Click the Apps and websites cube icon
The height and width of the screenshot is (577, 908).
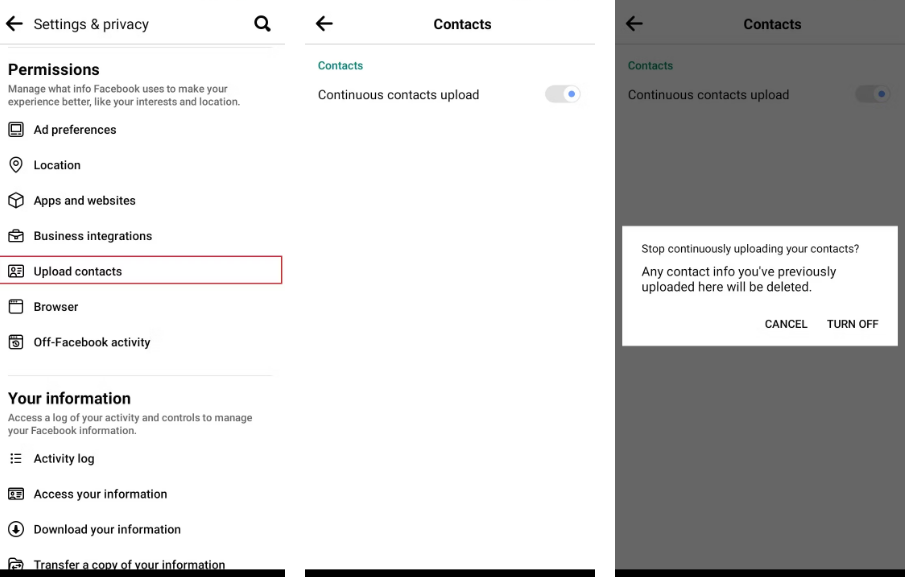[16, 200]
